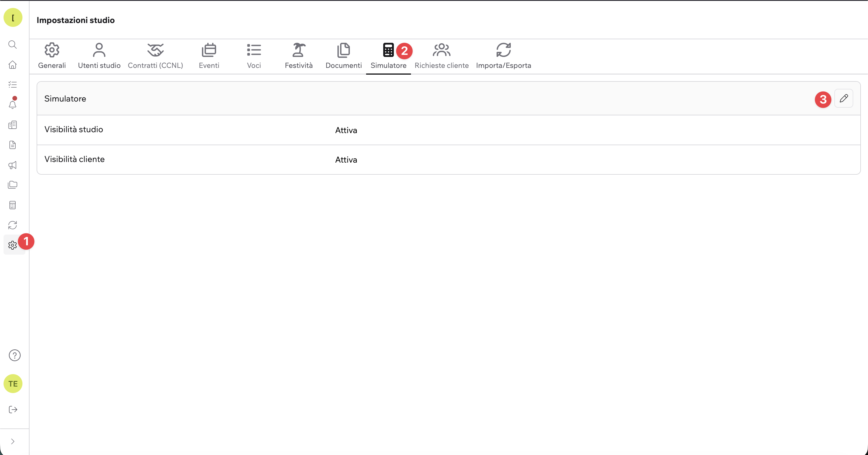Open the document page icon in the sidebar
868x455 pixels.
(12, 145)
